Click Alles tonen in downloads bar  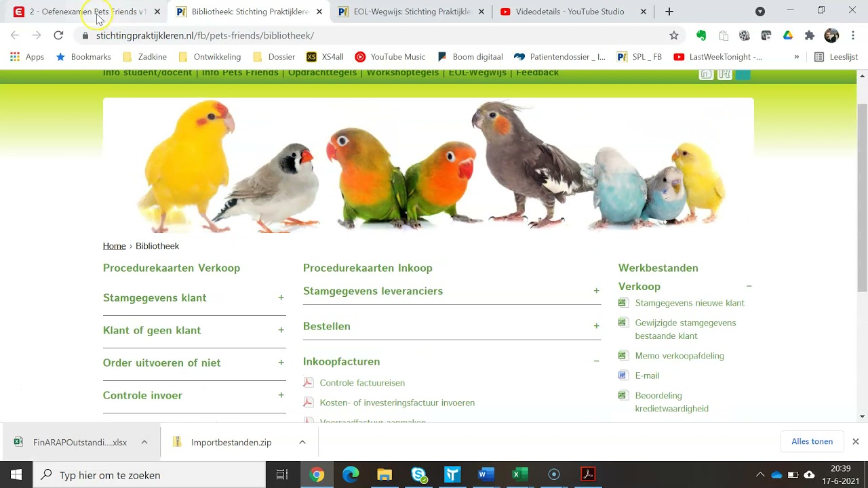[x=812, y=441]
